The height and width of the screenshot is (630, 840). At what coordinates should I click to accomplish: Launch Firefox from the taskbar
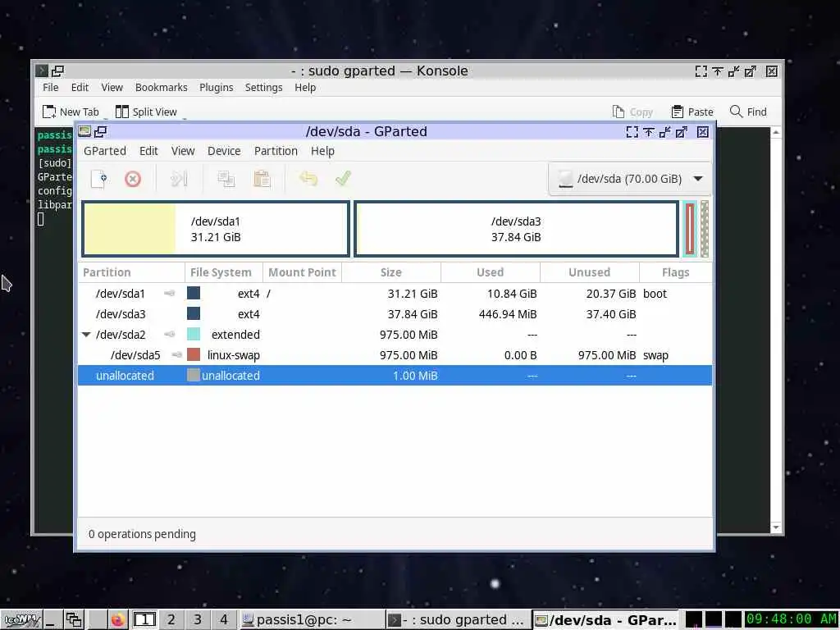(117, 620)
